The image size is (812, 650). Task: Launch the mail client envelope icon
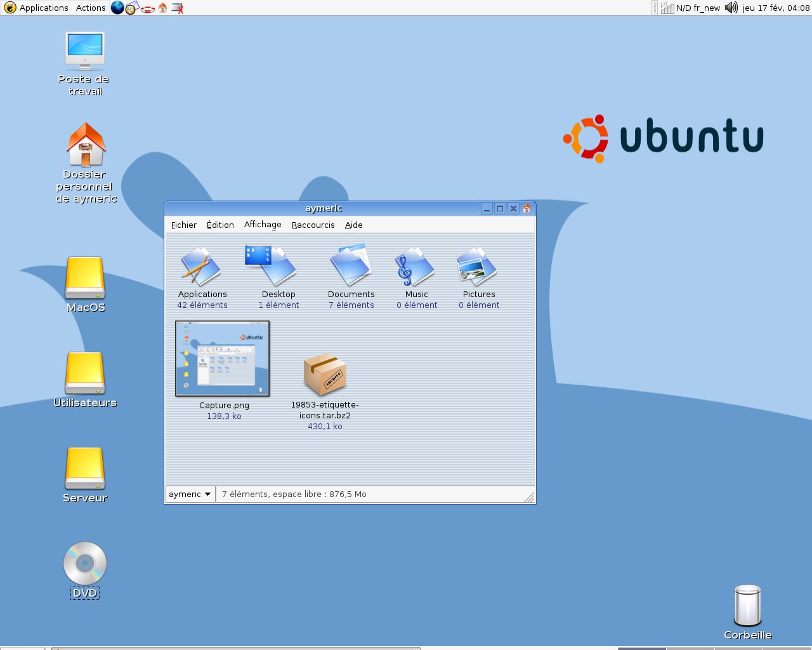point(132,8)
